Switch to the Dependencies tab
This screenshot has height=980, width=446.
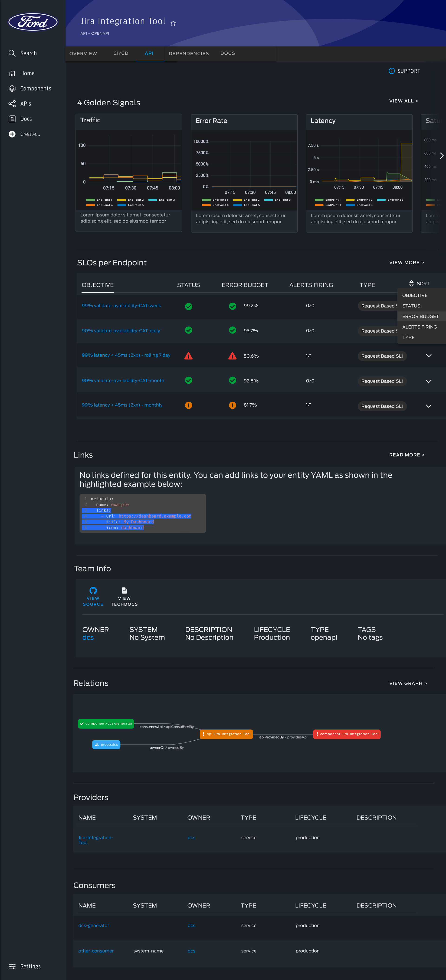(x=189, y=54)
